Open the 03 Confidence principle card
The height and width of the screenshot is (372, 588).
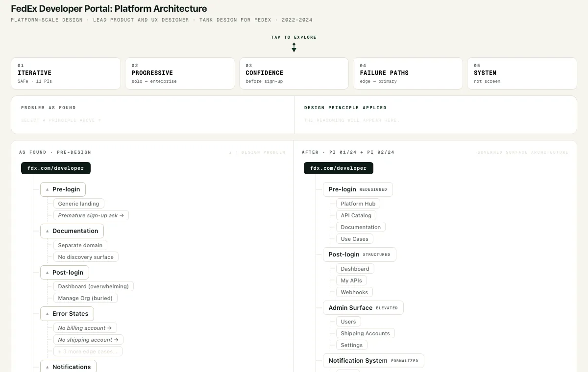tap(294, 73)
